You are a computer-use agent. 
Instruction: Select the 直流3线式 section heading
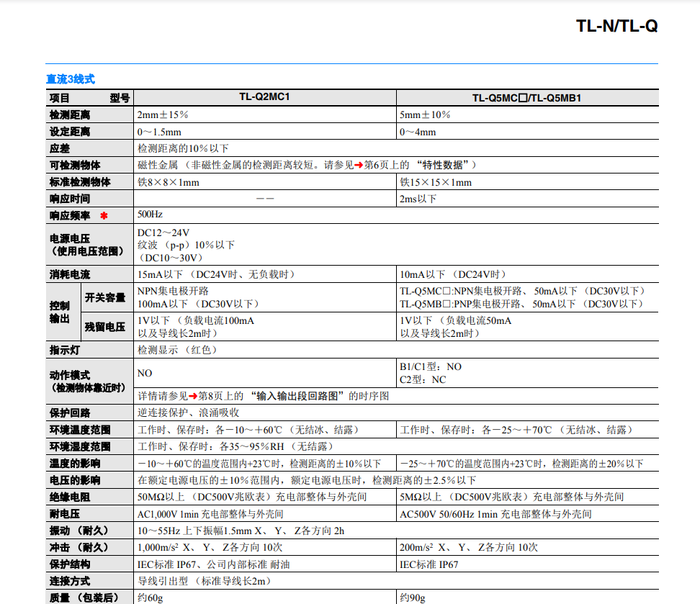71,79
